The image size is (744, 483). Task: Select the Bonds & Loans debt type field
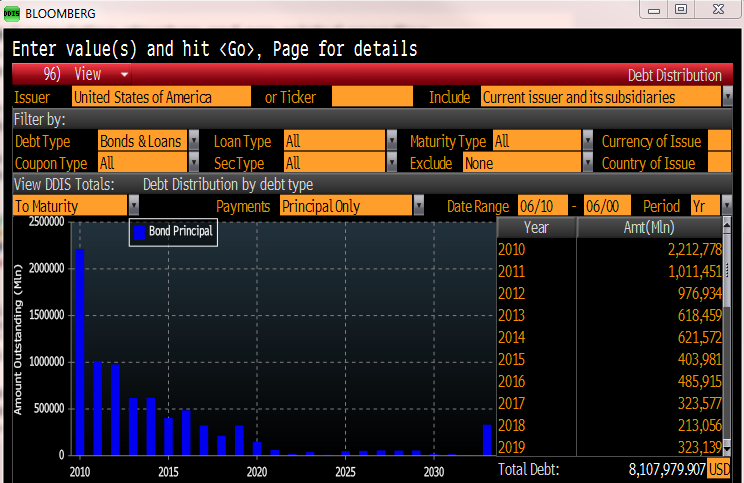click(143, 140)
